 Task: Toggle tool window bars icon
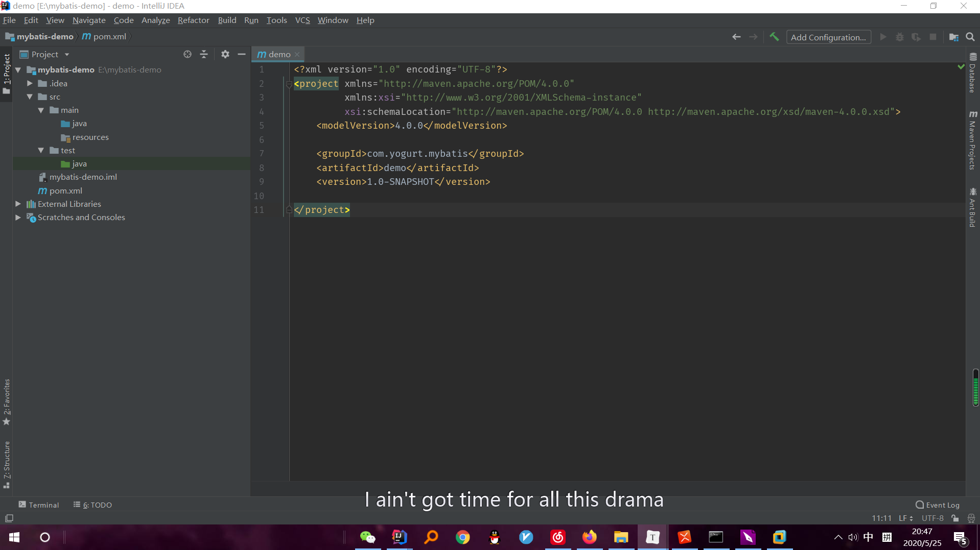click(9, 518)
